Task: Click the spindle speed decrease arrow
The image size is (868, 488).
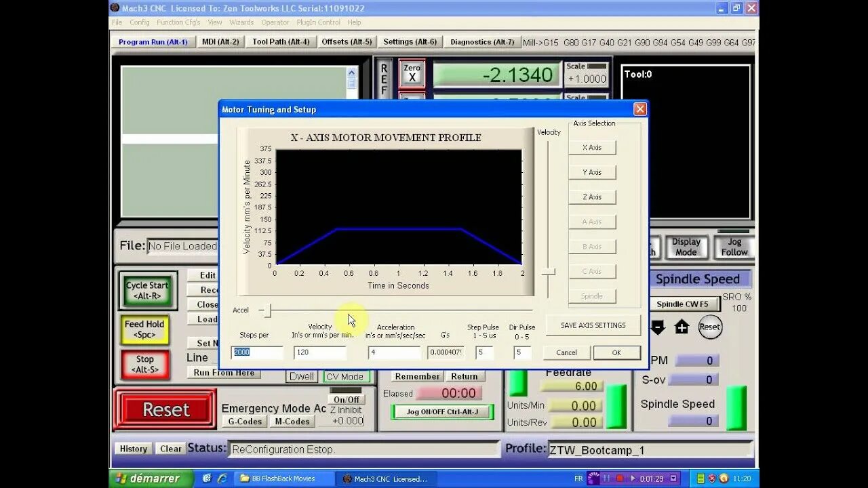Action: (x=658, y=327)
